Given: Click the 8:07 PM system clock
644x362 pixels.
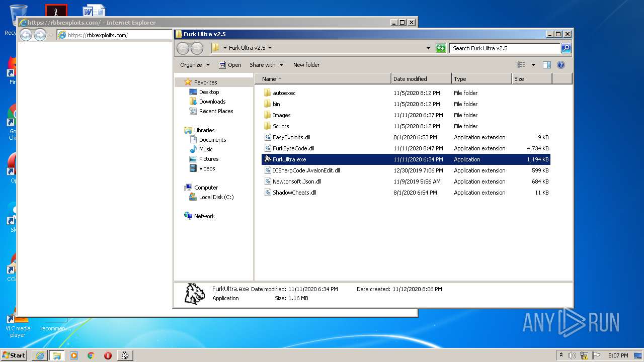Looking at the screenshot, I should click(x=618, y=355).
